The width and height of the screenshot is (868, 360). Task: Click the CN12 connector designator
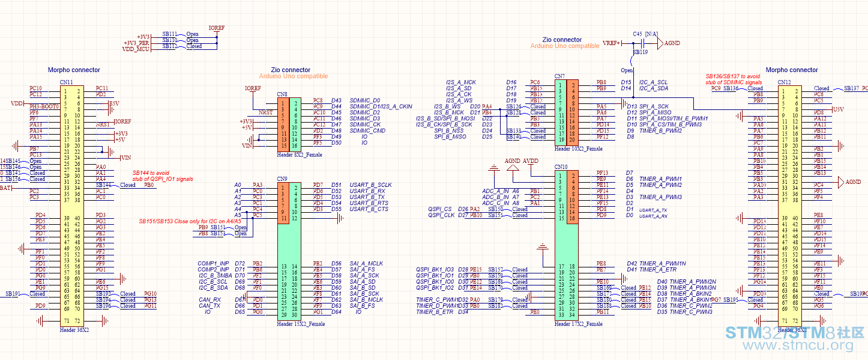[785, 82]
